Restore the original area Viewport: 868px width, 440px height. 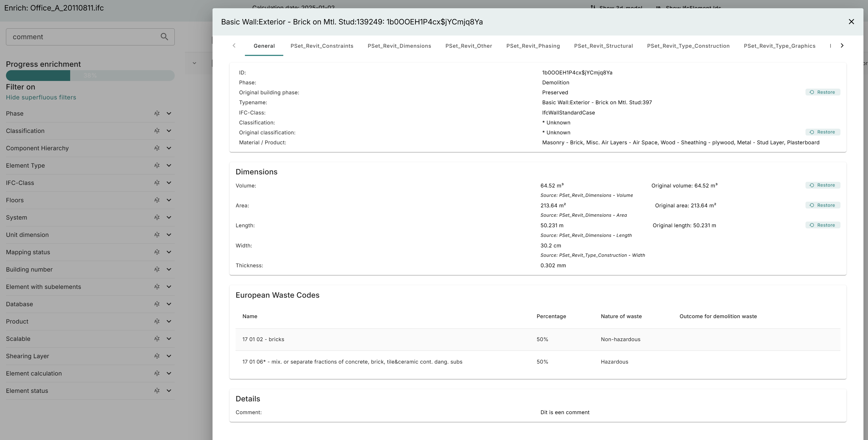click(823, 205)
